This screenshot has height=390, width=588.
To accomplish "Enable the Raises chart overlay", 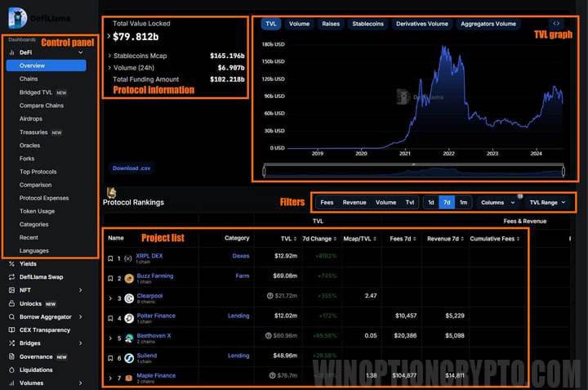I will (331, 24).
